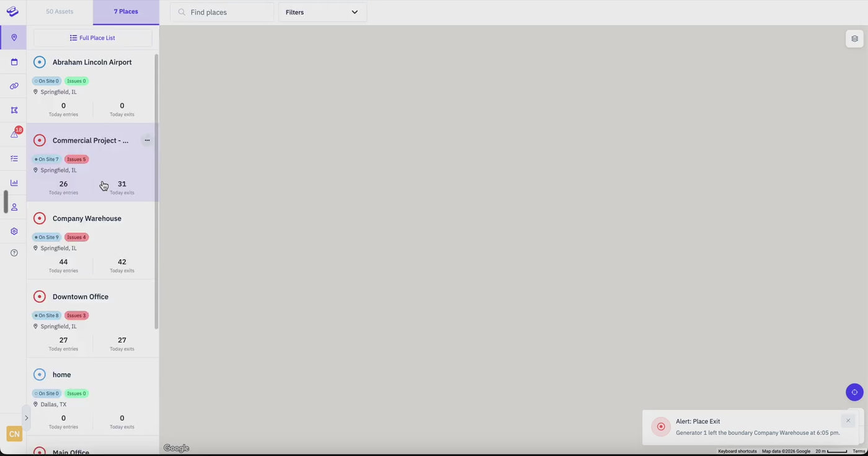
Task: Click the Alert: Place Exit title
Action: pos(698,421)
